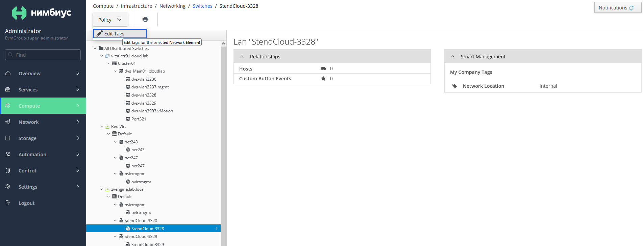This screenshot has height=246, width=644.
Task: Collapse the StendCloud-3329 parent node
Action: pyautogui.click(x=115, y=237)
